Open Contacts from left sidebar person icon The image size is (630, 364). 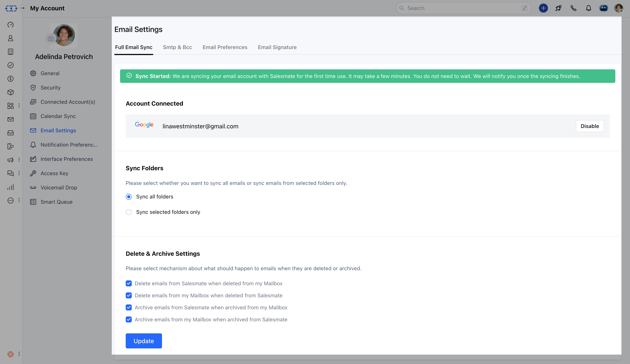pos(11,38)
